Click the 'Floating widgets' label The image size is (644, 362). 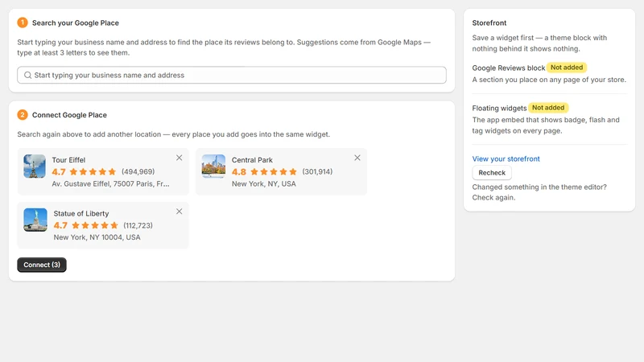[x=499, y=109]
